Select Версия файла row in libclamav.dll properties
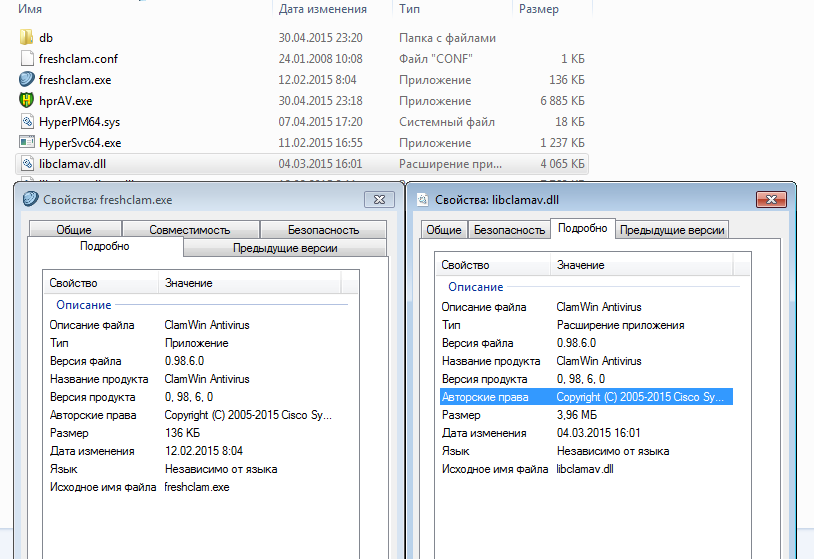 coord(586,343)
